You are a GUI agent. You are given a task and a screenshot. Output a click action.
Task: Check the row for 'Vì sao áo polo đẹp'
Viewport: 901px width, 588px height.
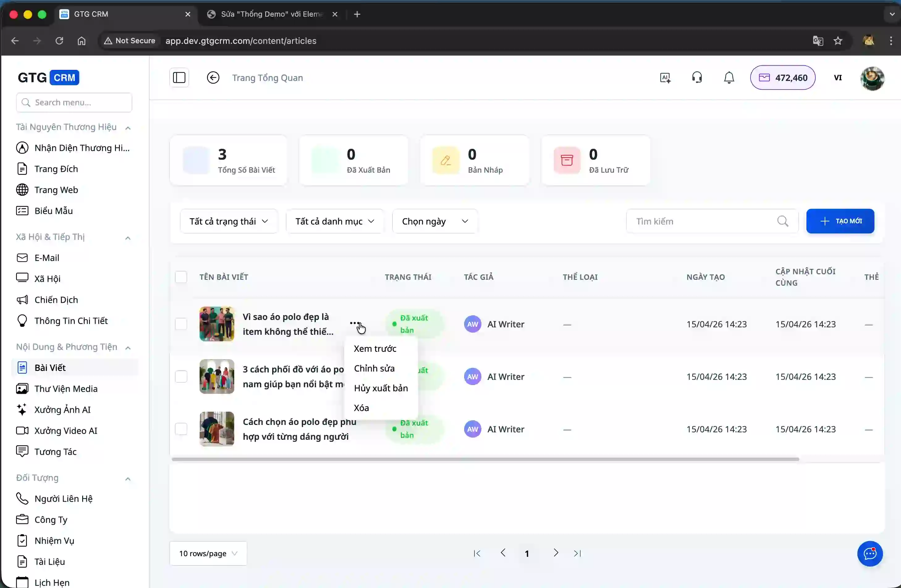pos(181,324)
